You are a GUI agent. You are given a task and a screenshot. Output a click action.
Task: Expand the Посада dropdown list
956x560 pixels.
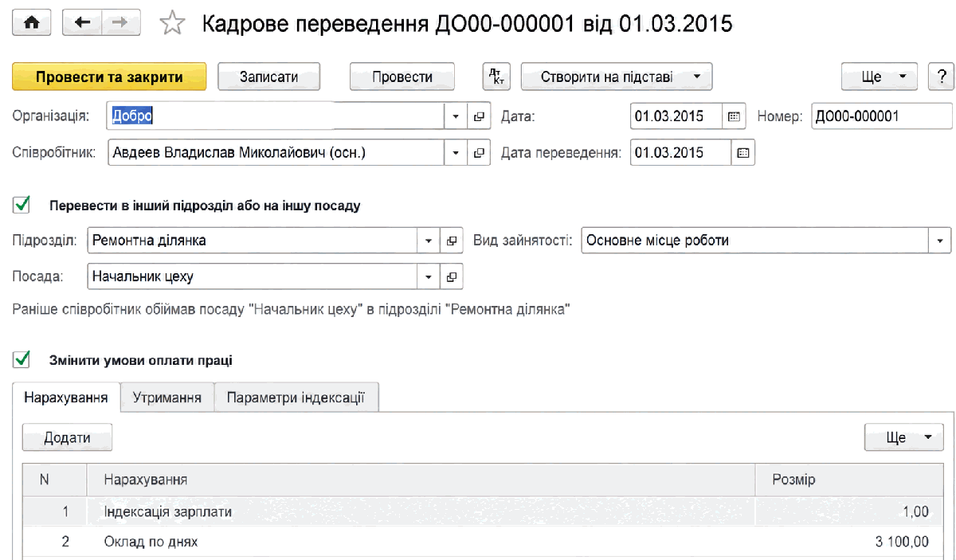click(429, 276)
